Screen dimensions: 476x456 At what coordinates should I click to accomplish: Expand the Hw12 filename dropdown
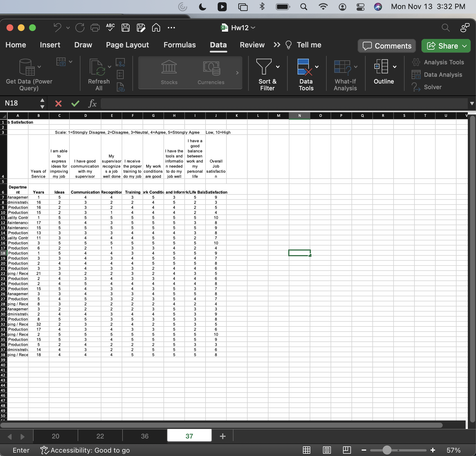pyautogui.click(x=253, y=28)
